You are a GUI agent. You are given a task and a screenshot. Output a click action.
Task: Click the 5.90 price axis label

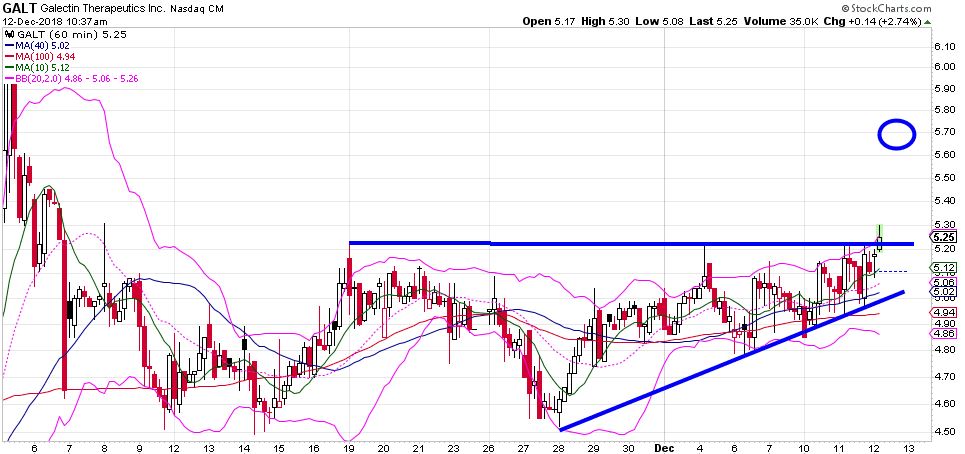[x=945, y=89]
